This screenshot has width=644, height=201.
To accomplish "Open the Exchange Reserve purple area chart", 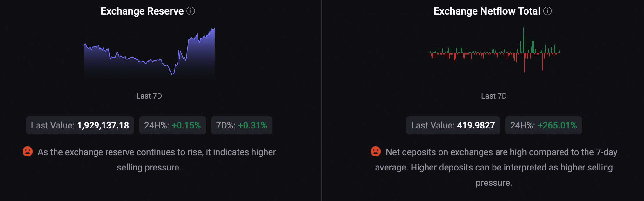I will pyautogui.click(x=149, y=53).
